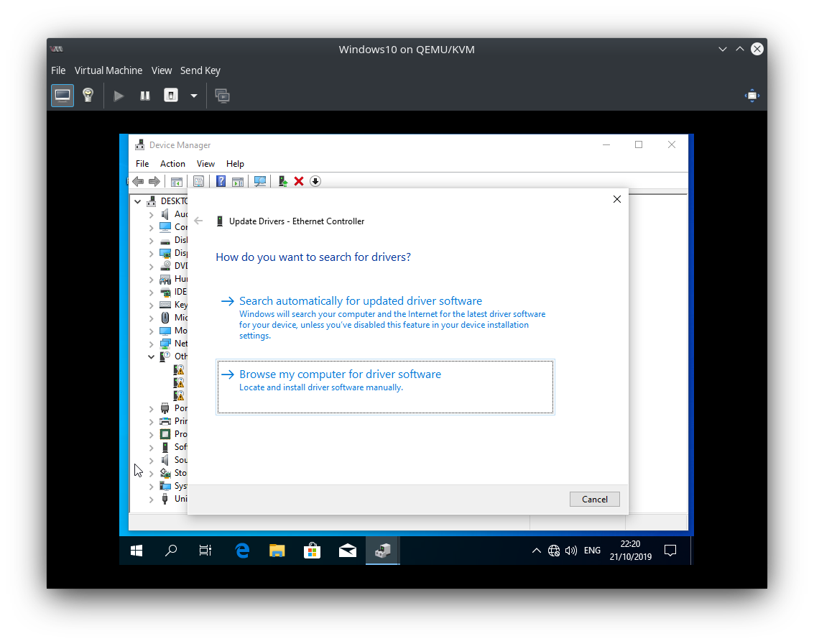Expand the Ports tree node
Screen dimensions: 814x644
click(x=151, y=409)
